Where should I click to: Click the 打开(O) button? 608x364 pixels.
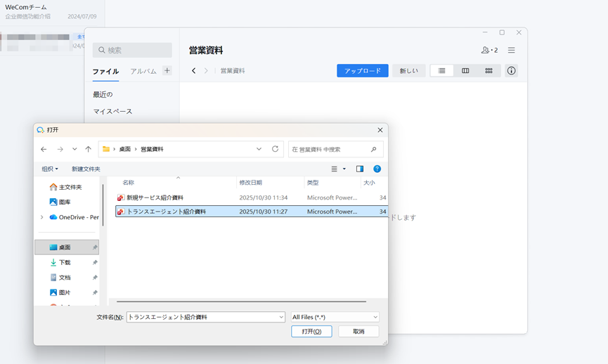coord(311,332)
